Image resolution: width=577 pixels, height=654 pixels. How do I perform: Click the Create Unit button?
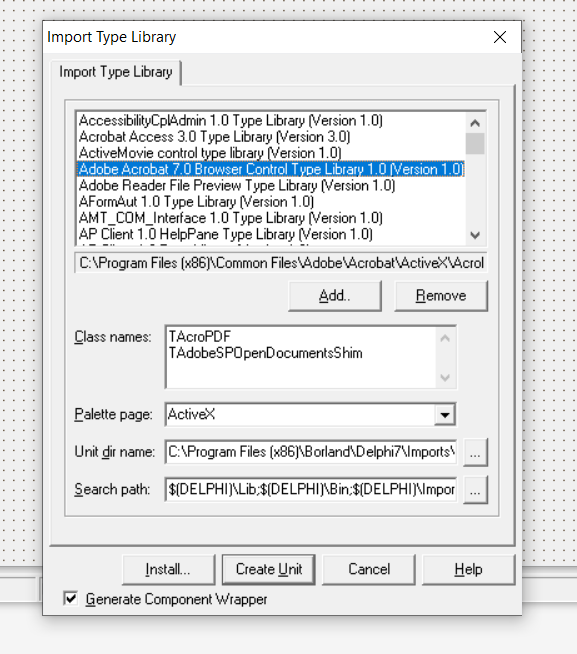click(x=269, y=569)
